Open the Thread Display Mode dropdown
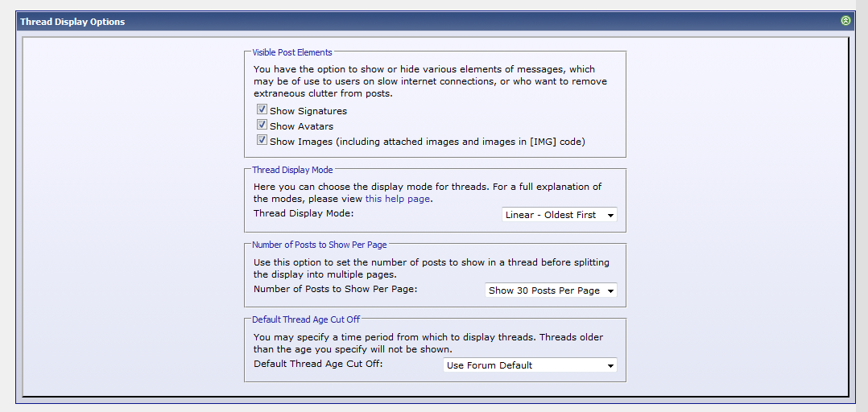 (559, 215)
